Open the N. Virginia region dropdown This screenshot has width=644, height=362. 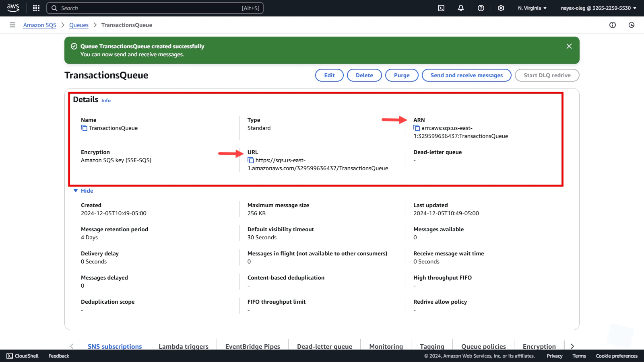point(532,8)
